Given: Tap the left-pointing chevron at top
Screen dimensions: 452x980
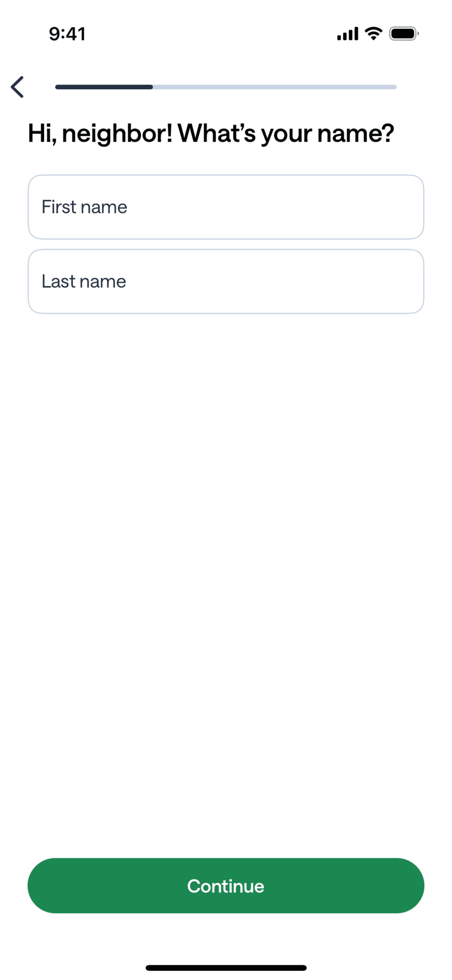Looking at the screenshot, I should click(17, 87).
